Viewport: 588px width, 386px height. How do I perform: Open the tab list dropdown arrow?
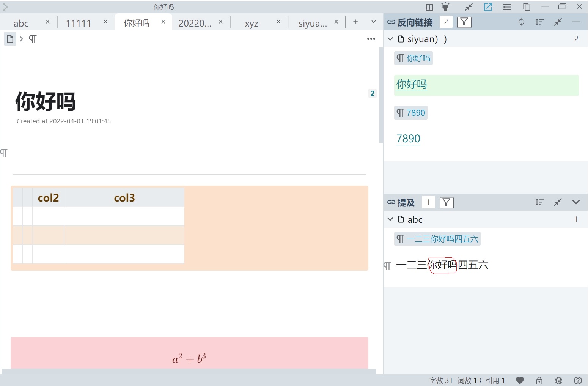374,22
